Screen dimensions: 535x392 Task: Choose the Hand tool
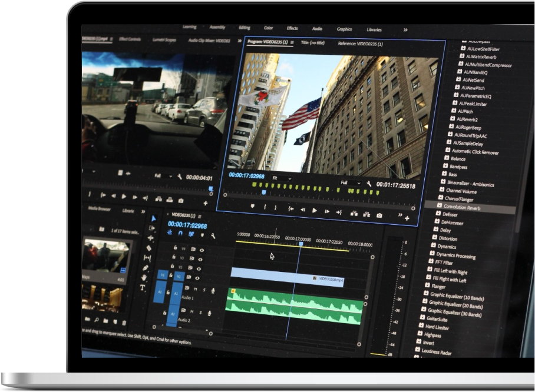click(x=145, y=277)
